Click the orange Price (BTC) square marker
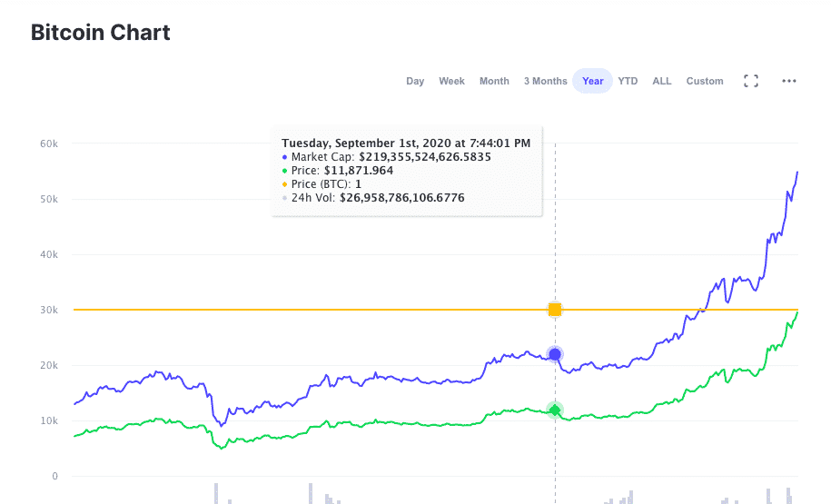 point(555,310)
